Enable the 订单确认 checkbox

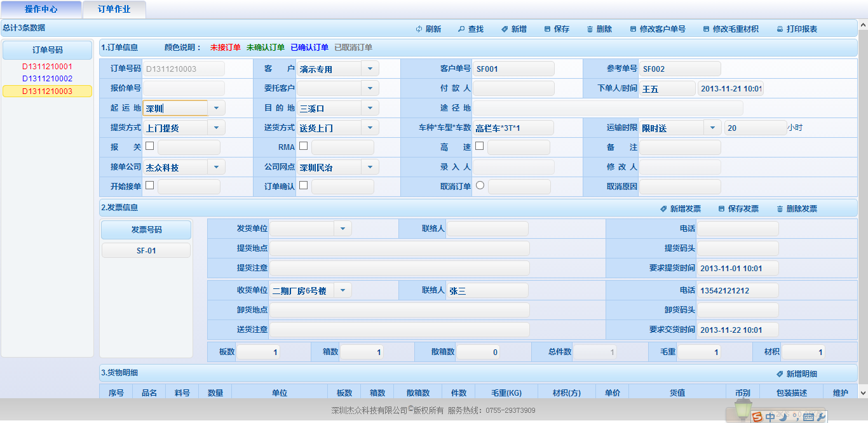(304, 185)
